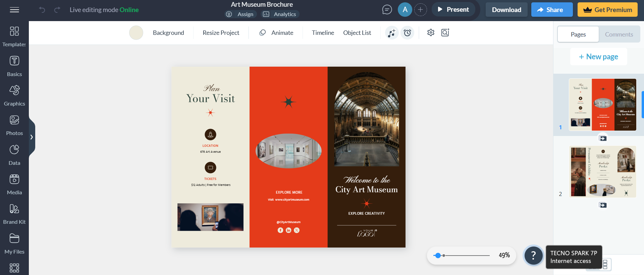The height and width of the screenshot is (275, 644).
Task: Set the transition below page 2 thumbnail
Action: [603, 205]
